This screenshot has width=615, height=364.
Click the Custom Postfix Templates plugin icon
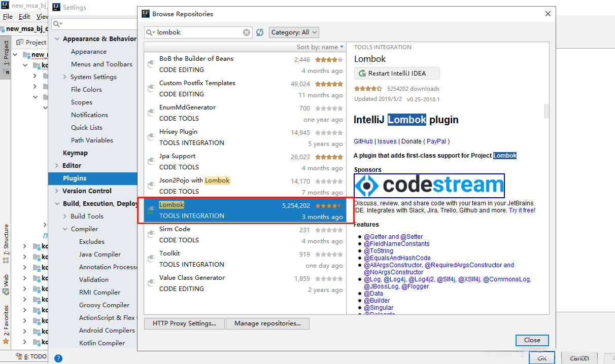click(x=151, y=88)
